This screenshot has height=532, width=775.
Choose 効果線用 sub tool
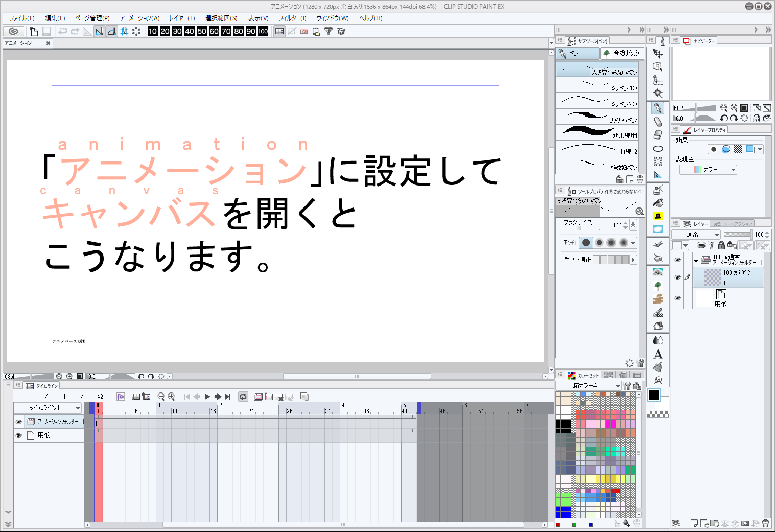(597, 133)
